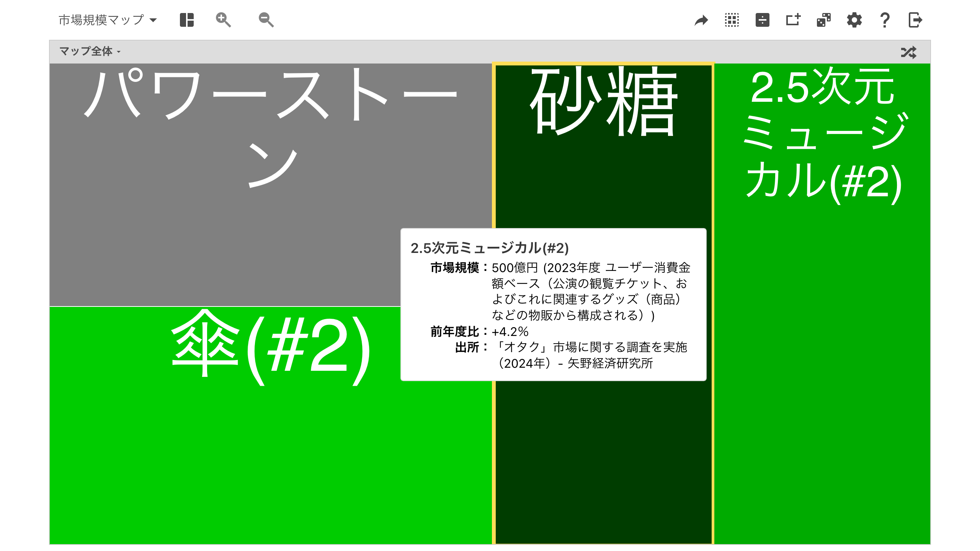
Task: Click the +4.2% growth value in tooltip
Action: click(x=510, y=331)
